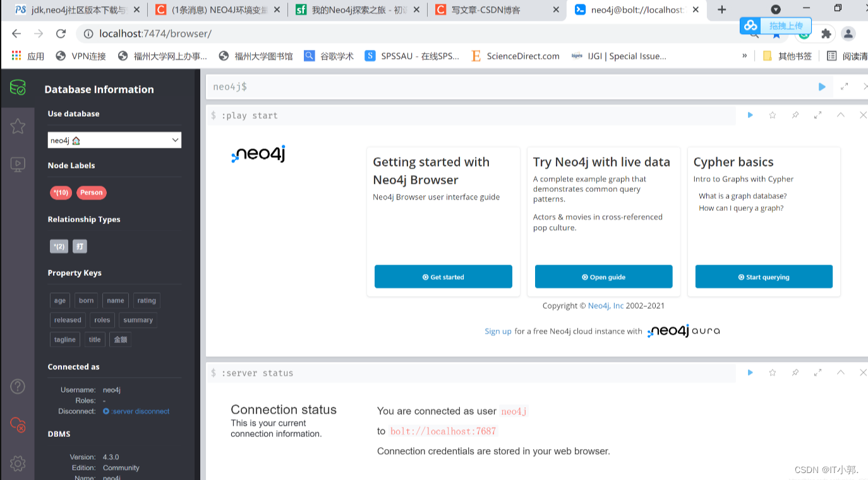The image size is (868, 480).
Task: Rerun the :server status frame
Action: click(750, 373)
